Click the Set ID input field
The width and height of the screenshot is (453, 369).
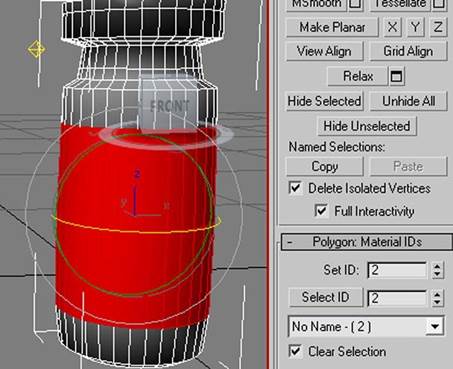[x=397, y=270]
